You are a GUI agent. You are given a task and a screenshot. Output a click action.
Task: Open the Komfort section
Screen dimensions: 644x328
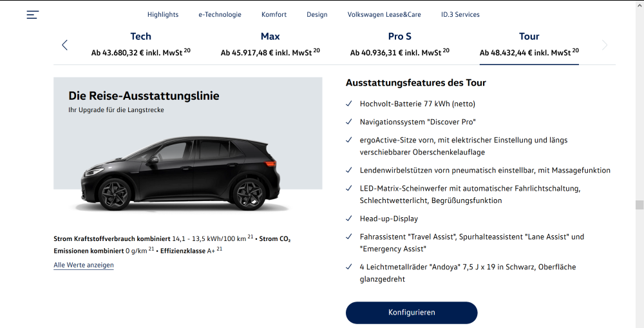tap(274, 14)
